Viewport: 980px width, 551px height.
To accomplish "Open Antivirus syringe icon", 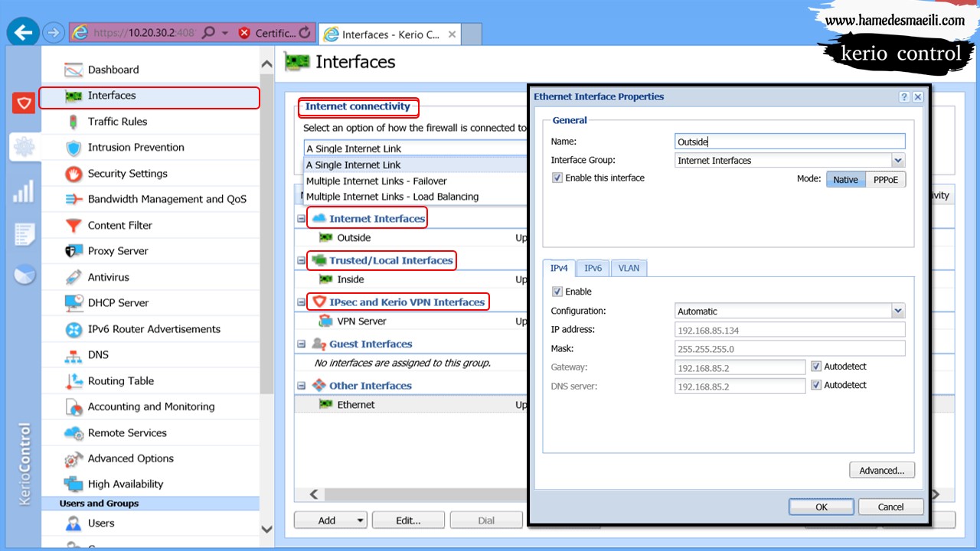I will coord(73,277).
